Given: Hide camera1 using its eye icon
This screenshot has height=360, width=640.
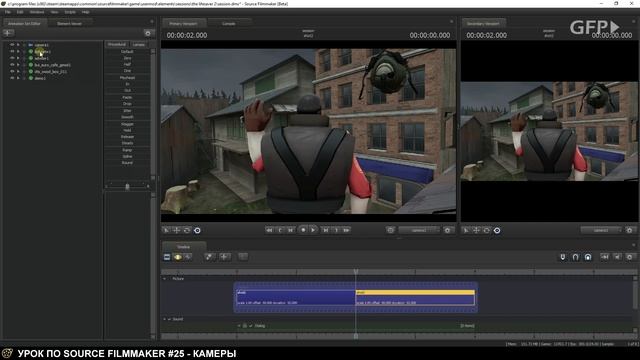Looking at the screenshot, I should click(12, 45).
